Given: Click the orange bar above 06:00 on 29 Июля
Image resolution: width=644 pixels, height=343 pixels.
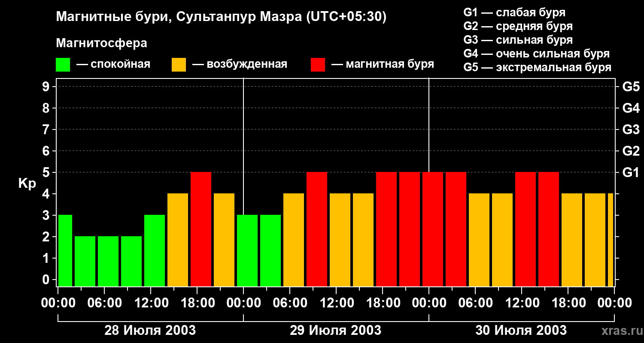Looking at the screenshot, I should (x=294, y=240).
